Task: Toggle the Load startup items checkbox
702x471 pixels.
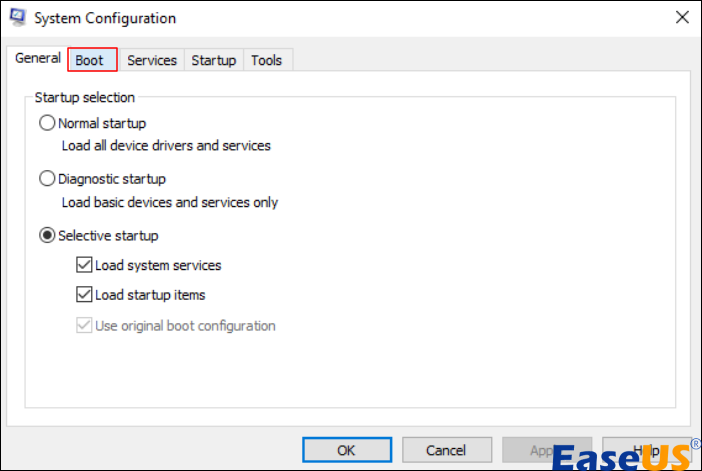Action: [84, 295]
